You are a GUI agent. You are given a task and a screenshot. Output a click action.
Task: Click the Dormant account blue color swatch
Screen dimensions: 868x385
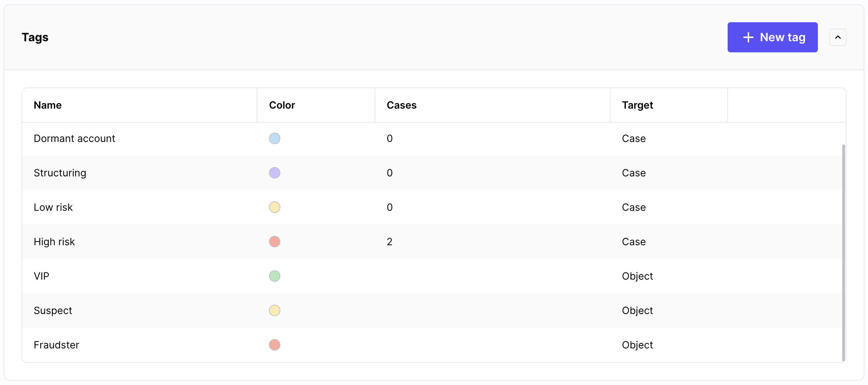(x=275, y=138)
